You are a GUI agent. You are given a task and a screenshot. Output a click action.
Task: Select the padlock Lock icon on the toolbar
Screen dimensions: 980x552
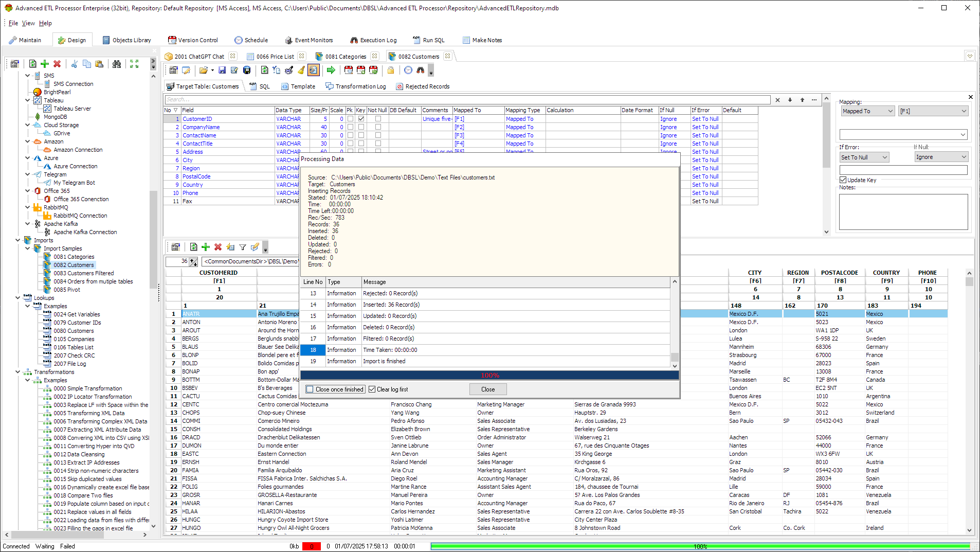(x=391, y=70)
